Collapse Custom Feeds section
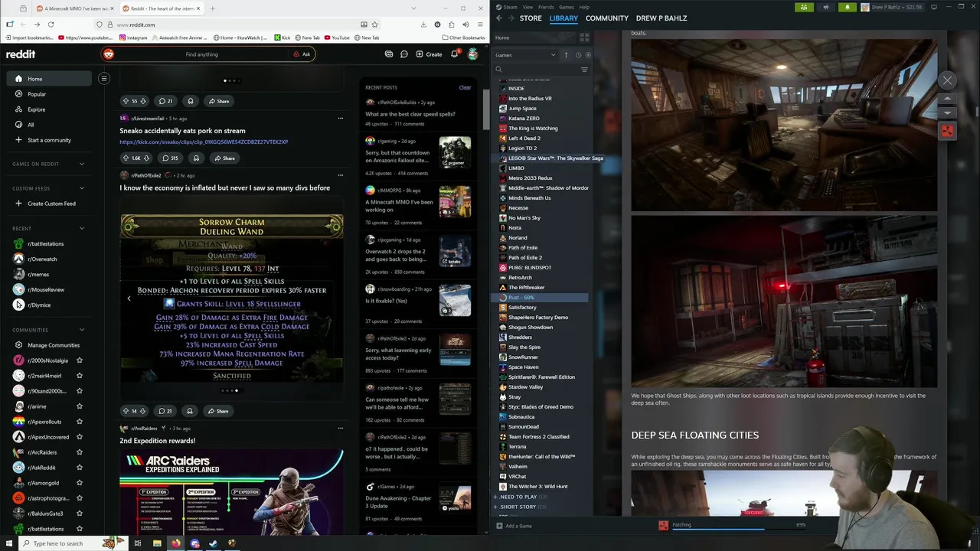This screenshot has width=980, height=551. click(82, 188)
